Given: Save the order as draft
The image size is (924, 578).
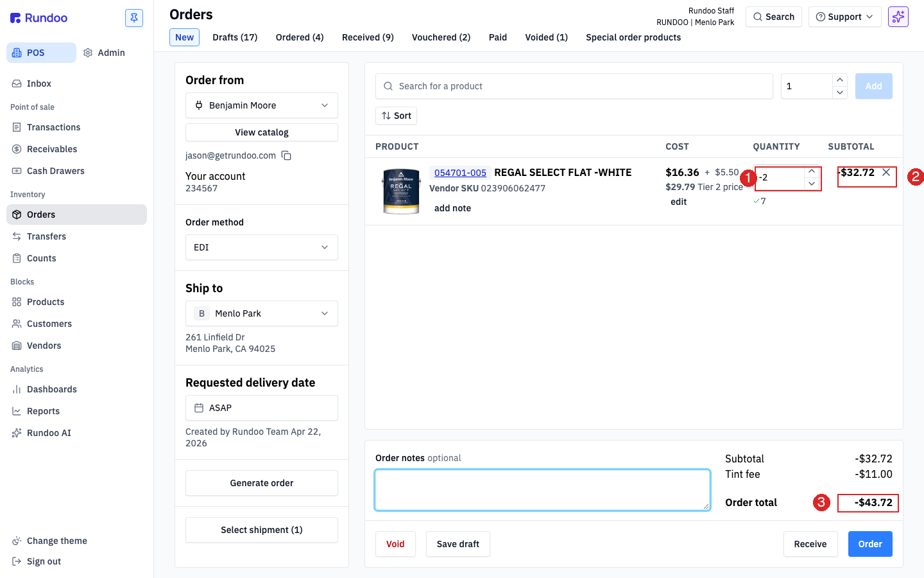Looking at the screenshot, I should click(x=458, y=544).
